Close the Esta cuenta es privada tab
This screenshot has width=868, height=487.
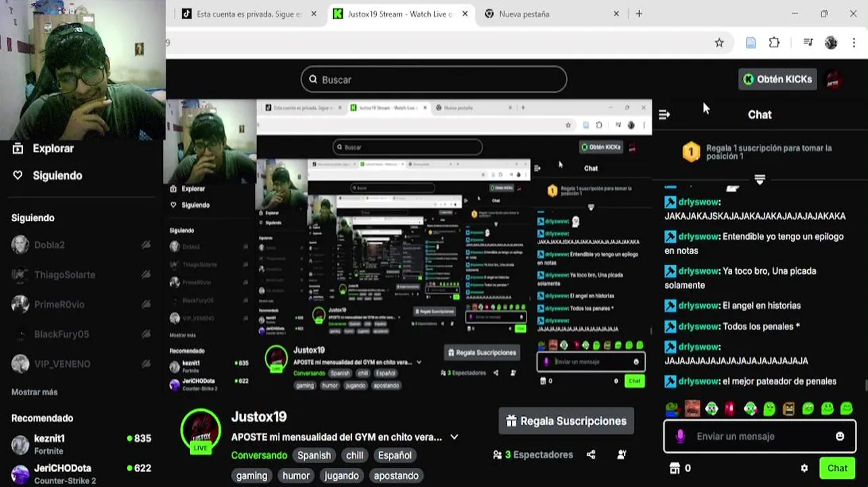click(x=314, y=14)
